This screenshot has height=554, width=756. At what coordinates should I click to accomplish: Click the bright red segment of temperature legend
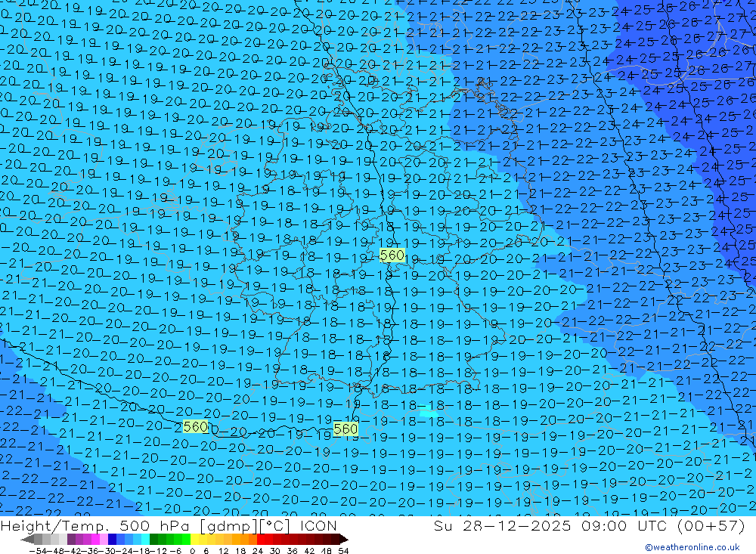pos(261,540)
